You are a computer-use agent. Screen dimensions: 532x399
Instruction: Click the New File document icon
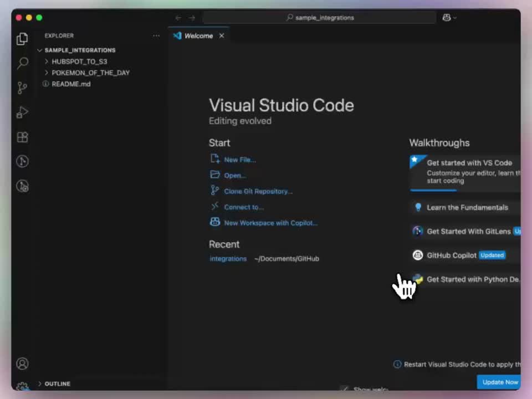pyautogui.click(x=215, y=158)
